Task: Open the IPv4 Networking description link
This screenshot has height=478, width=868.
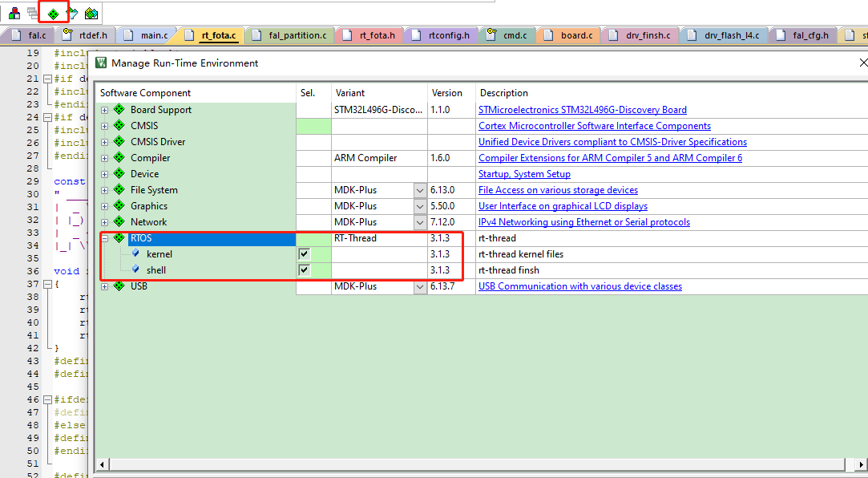Action: point(584,222)
